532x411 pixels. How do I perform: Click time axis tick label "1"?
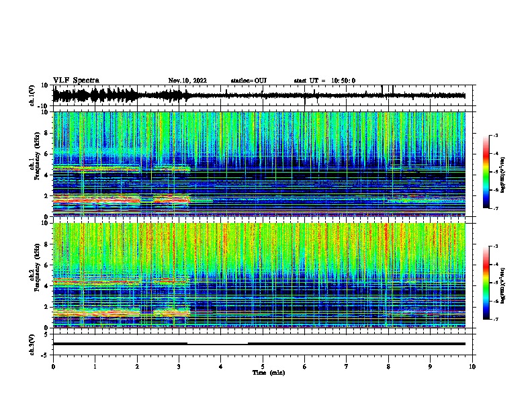(x=95, y=367)
